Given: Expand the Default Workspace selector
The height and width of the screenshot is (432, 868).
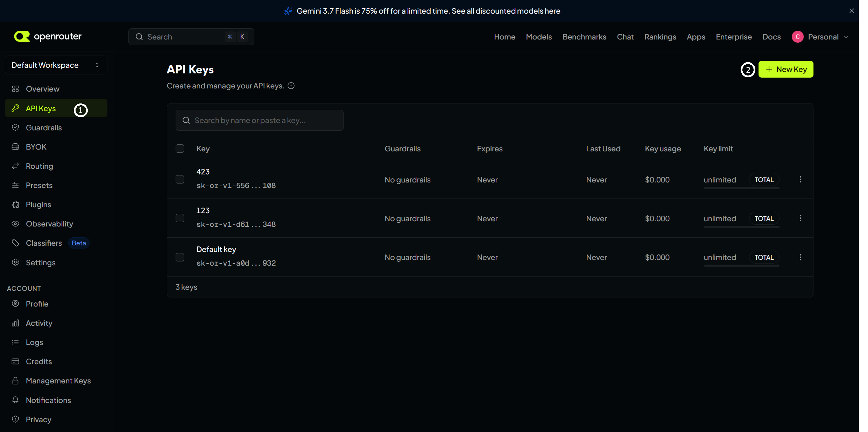Looking at the screenshot, I should [x=56, y=65].
